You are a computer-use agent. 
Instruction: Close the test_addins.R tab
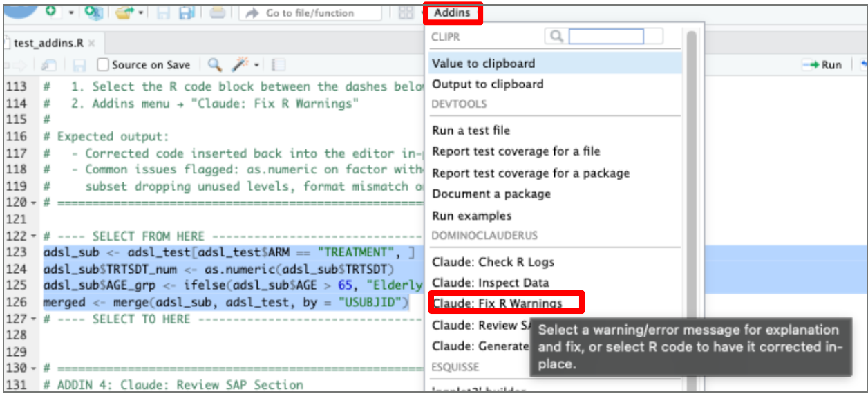click(x=92, y=43)
